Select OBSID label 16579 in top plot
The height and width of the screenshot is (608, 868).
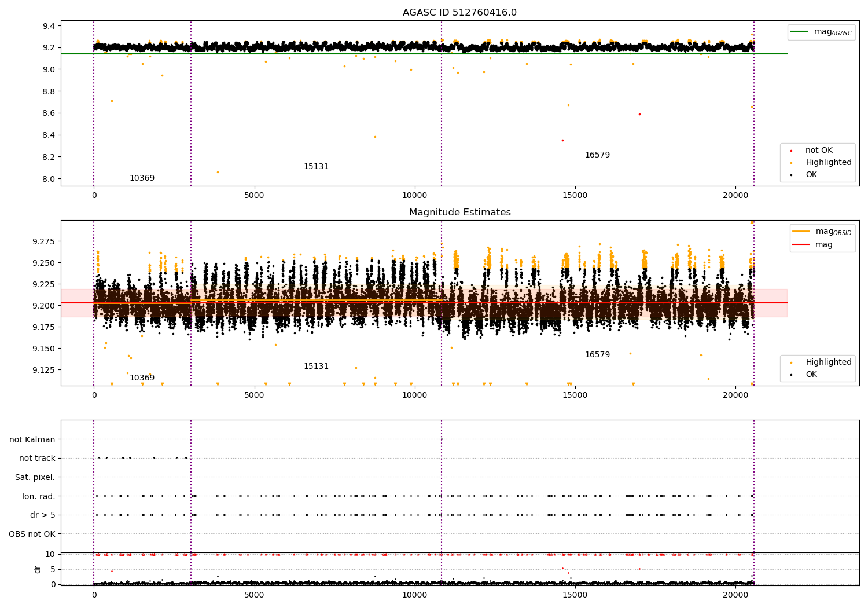tap(597, 155)
